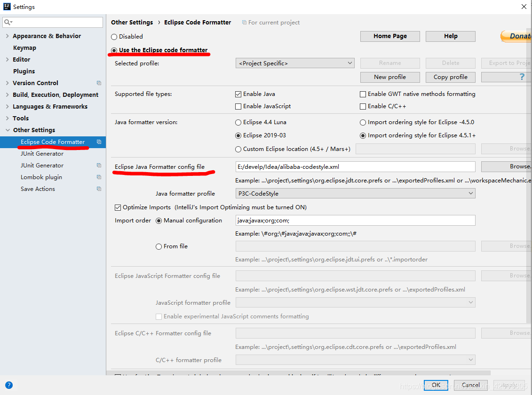532x395 pixels.
Task: Click Other Settings breadcrumb
Action: coord(132,23)
